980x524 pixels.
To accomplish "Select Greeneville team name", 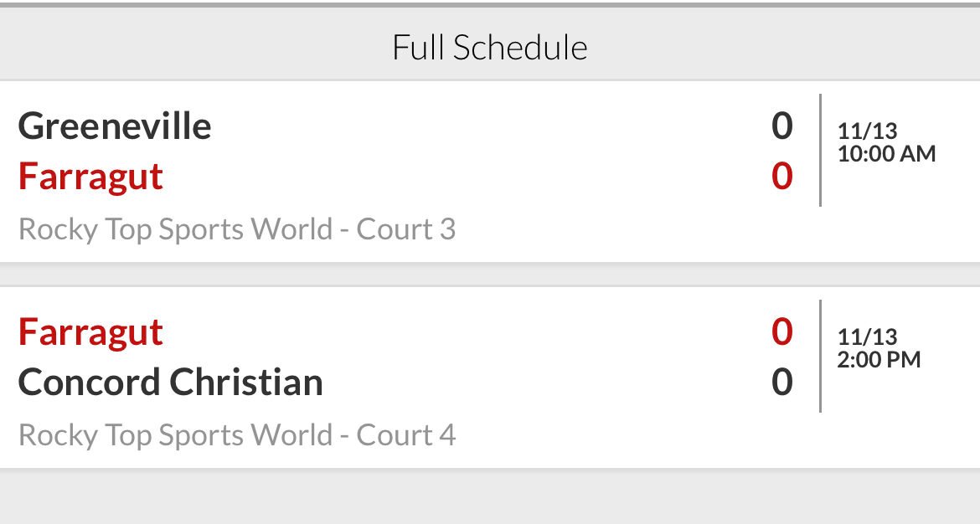I will coord(115,126).
